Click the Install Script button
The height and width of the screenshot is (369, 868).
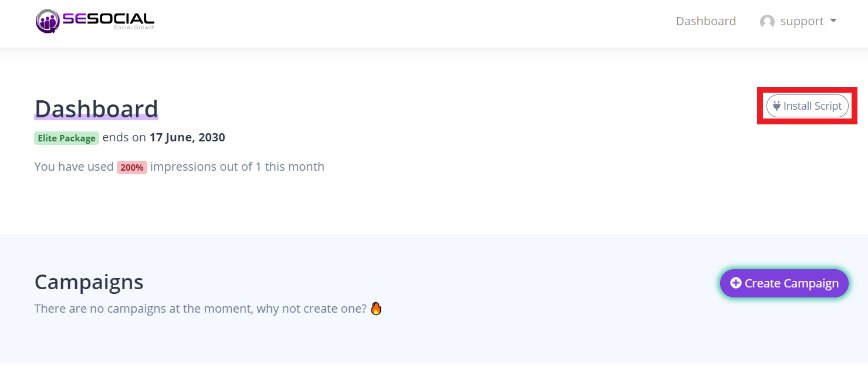pos(808,106)
